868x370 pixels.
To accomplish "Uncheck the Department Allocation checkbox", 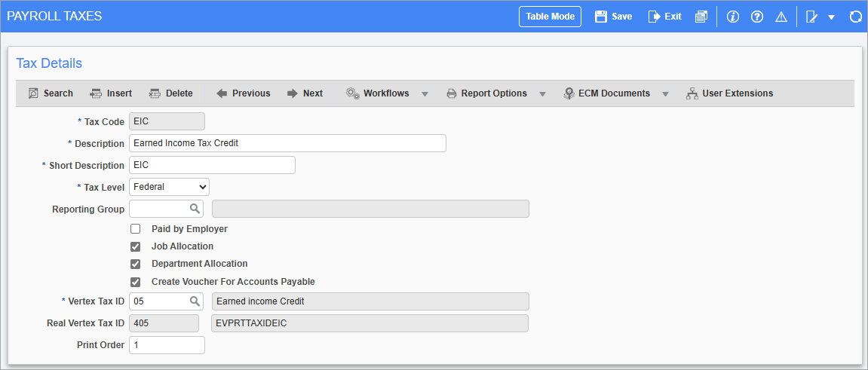I will coord(135,264).
